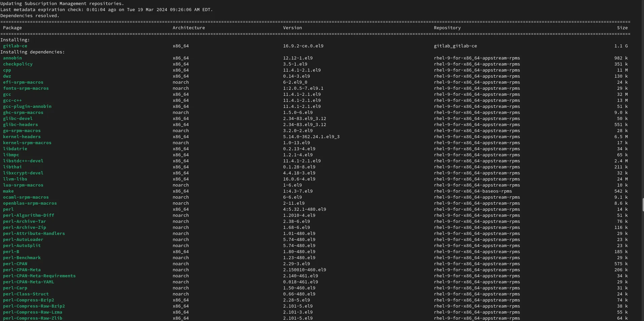
Task: Click perl-Compress-Bzip2 package name
Action: 29,300
